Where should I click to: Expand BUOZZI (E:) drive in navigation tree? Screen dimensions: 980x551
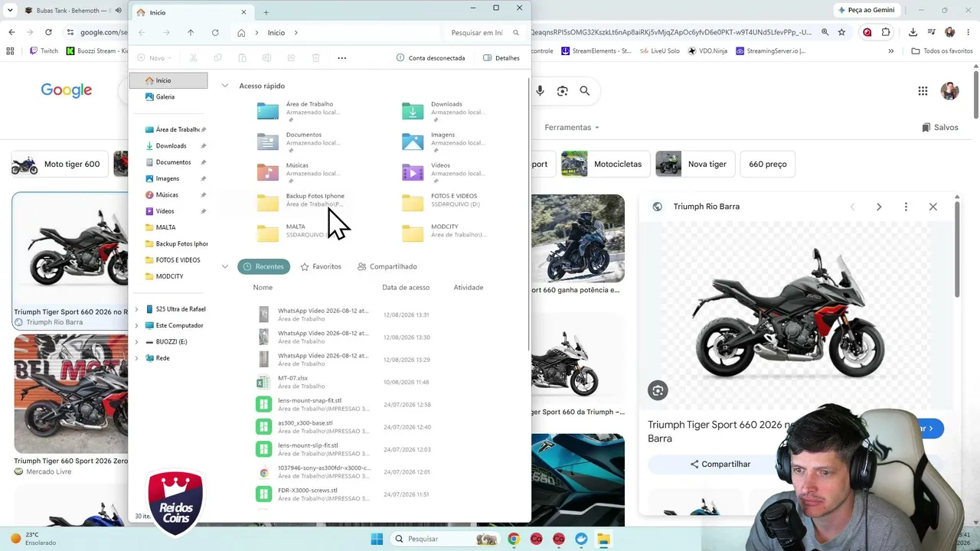click(136, 341)
